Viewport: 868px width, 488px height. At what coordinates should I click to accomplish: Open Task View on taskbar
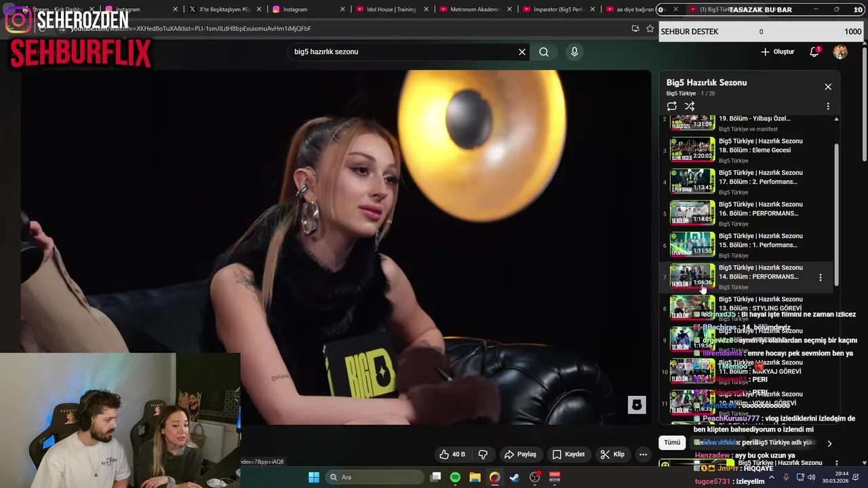(436, 477)
